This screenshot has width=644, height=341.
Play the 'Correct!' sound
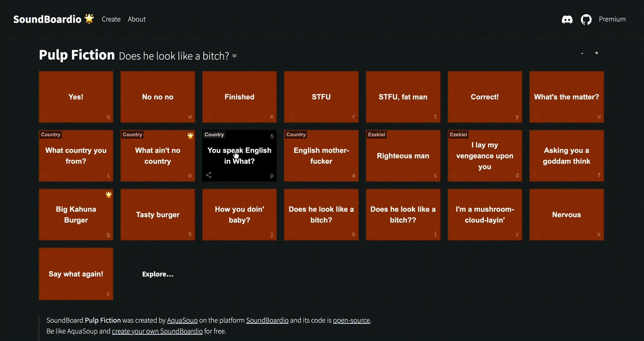(x=485, y=97)
